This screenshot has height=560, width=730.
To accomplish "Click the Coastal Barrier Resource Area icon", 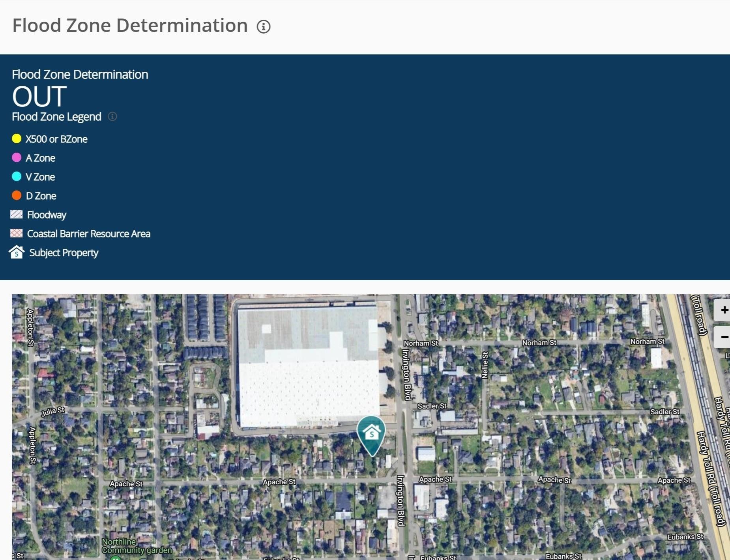I will pos(16,233).
